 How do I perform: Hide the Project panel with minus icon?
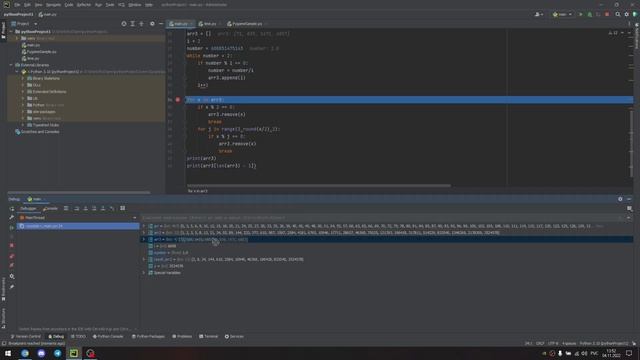tap(161, 24)
